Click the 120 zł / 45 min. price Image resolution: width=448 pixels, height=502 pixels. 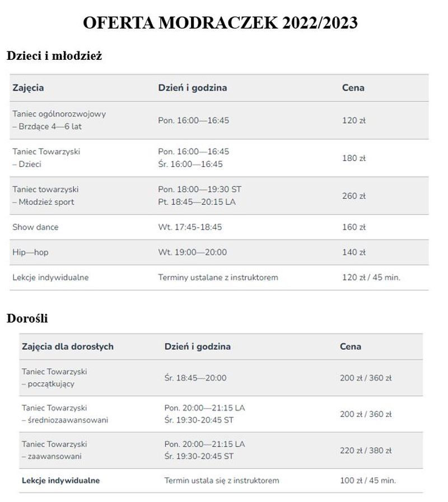tap(371, 277)
